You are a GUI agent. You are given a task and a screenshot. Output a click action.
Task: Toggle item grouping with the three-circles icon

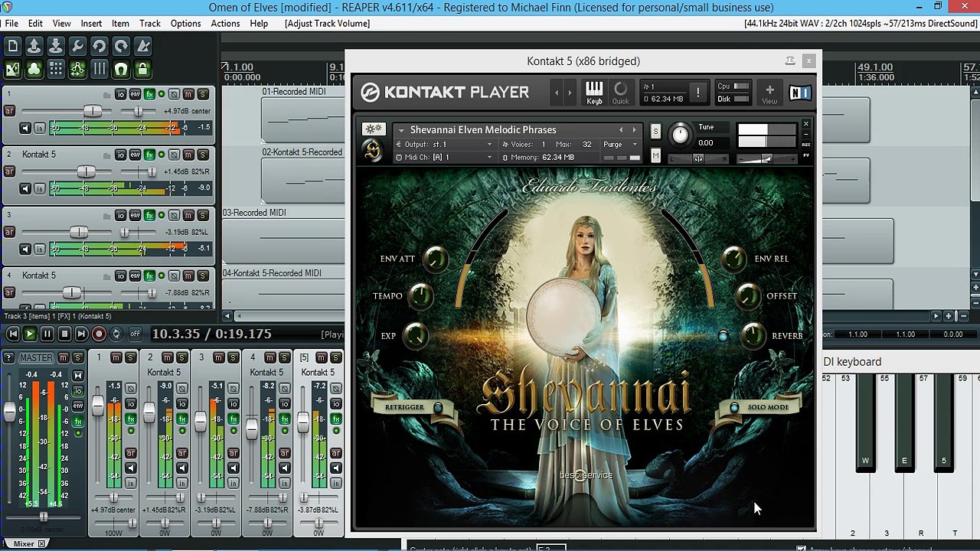coord(34,70)
